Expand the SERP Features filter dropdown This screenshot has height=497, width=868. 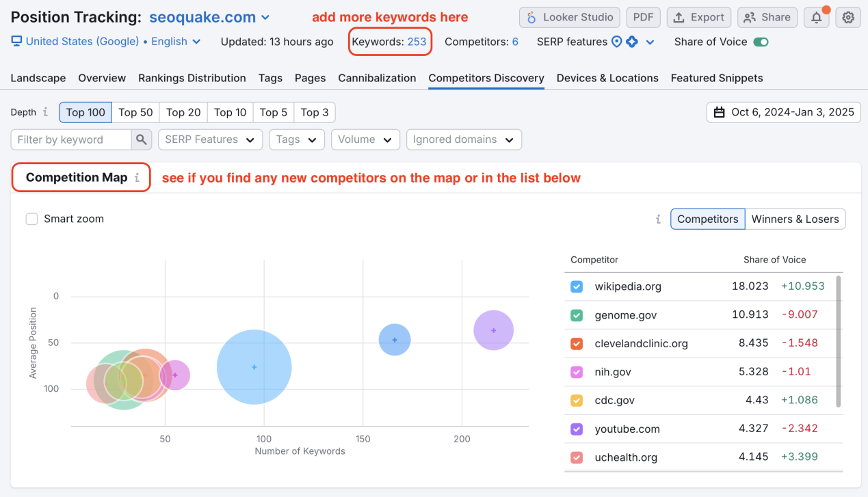(210, 139)
